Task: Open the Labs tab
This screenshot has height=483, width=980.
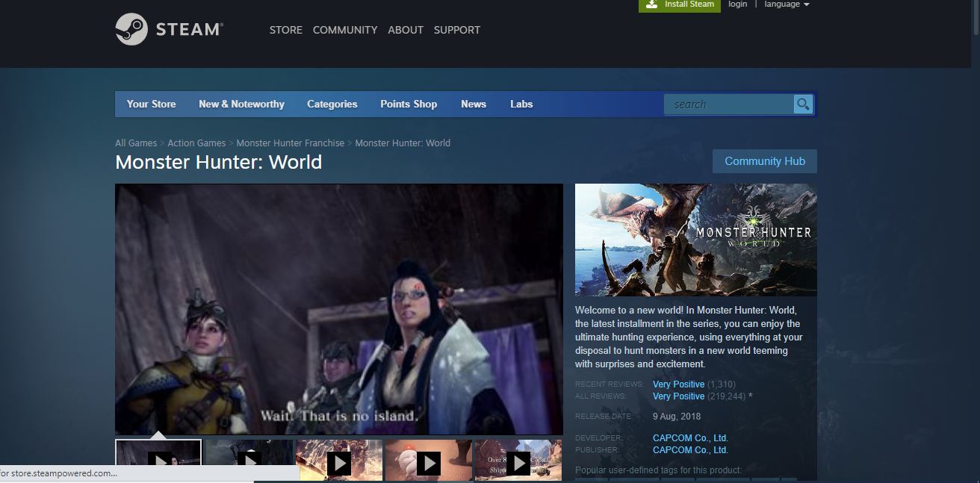Action: 521,105
